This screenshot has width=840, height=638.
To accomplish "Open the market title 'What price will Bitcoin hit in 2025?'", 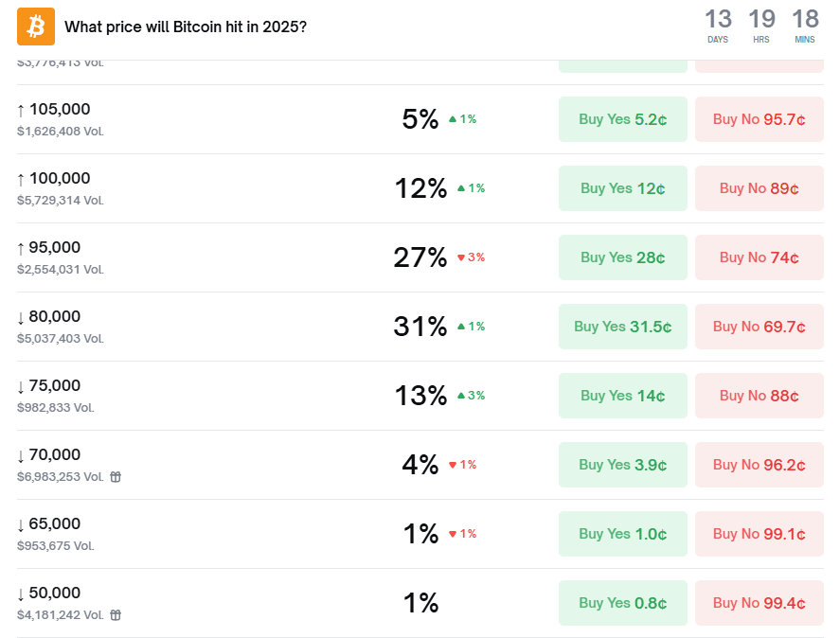I will pyautogui.click(x=186, y=27).
